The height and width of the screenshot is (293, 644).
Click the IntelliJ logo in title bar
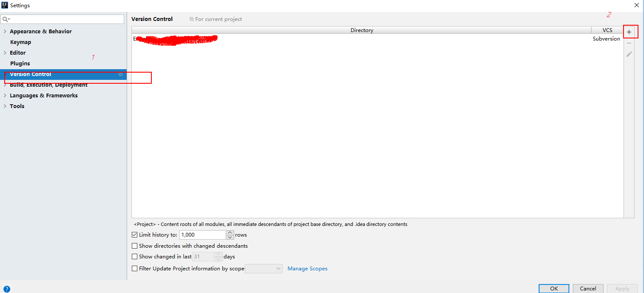tap(5, 5)
